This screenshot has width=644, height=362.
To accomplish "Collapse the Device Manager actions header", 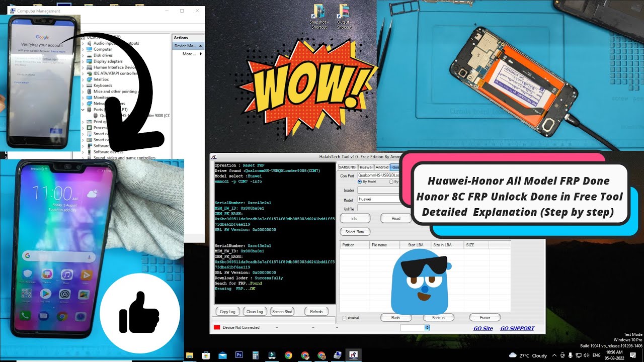I will [x=201, y=46].
